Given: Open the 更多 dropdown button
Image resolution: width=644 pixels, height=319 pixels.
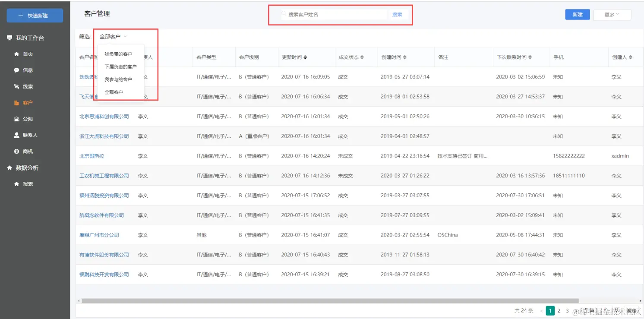Looking at the screenshot, I should [x=612, y=15].
